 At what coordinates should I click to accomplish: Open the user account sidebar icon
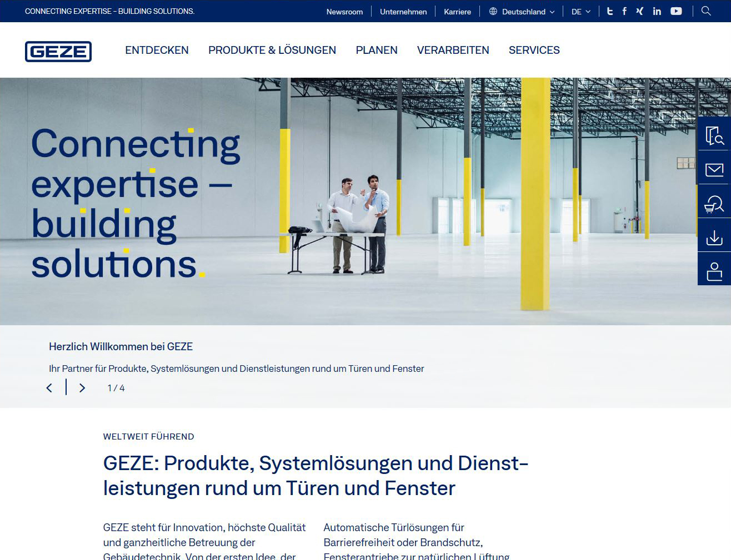(714, 269)
